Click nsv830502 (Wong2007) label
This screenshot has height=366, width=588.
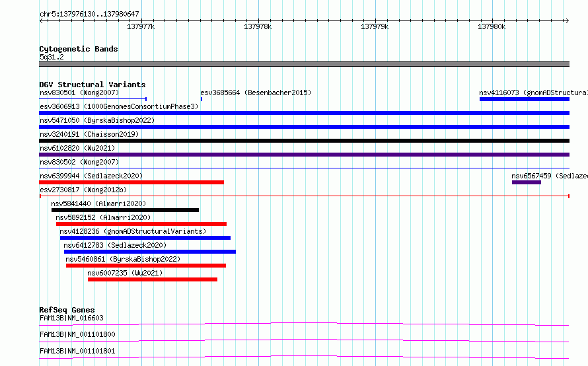(79, 162)
